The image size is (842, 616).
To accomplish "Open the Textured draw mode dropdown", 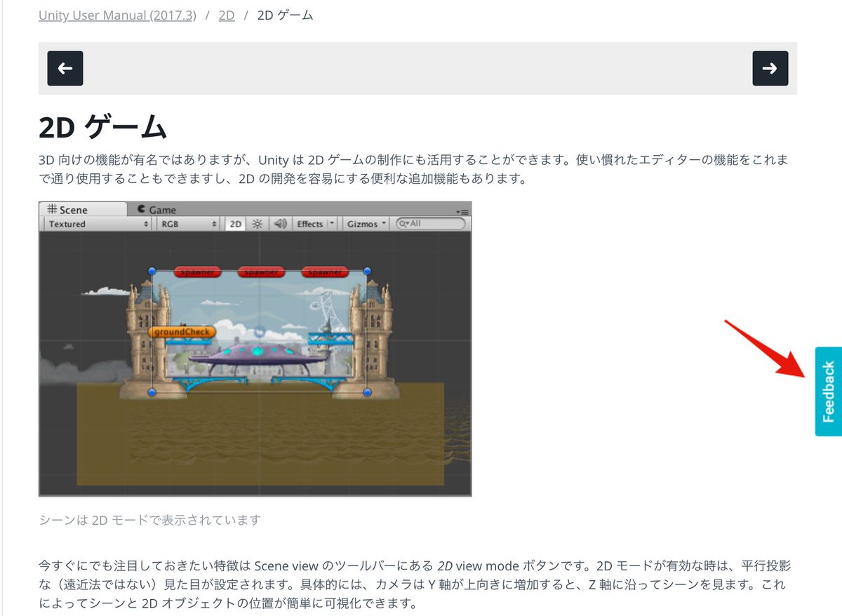I will [x=98, y=224].
